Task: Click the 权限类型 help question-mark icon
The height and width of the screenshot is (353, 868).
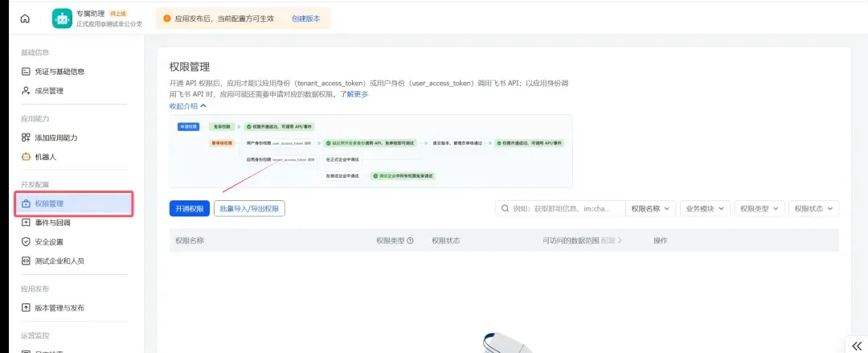Action: (410, 240)
